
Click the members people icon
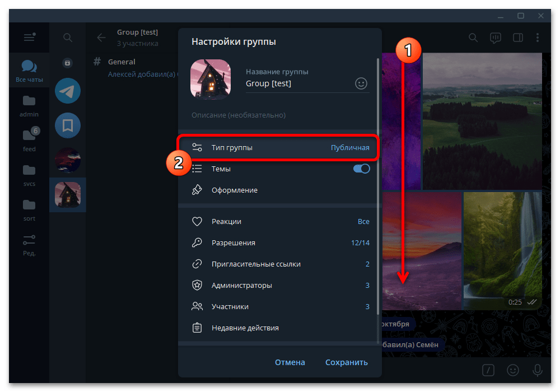coord(197,306)
